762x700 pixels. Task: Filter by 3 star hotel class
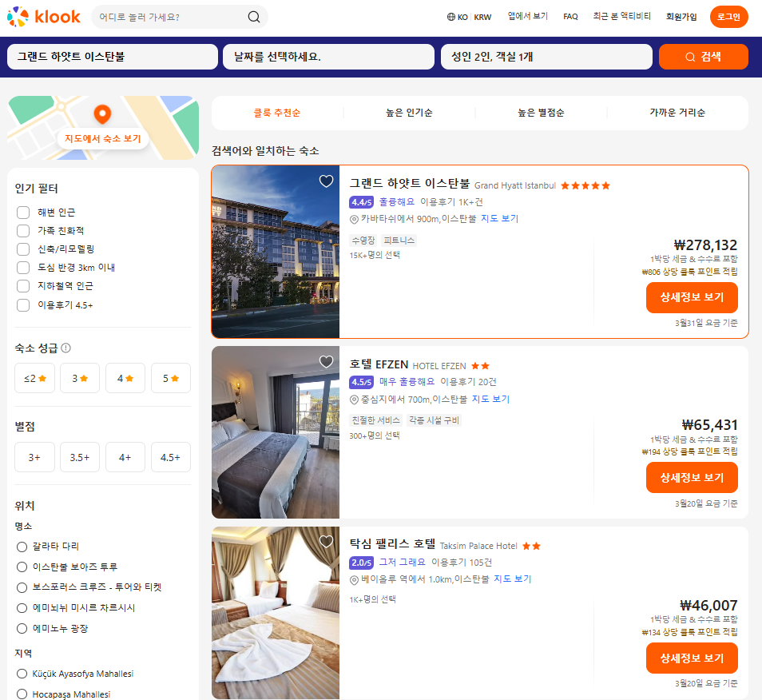tap(80, 378)
